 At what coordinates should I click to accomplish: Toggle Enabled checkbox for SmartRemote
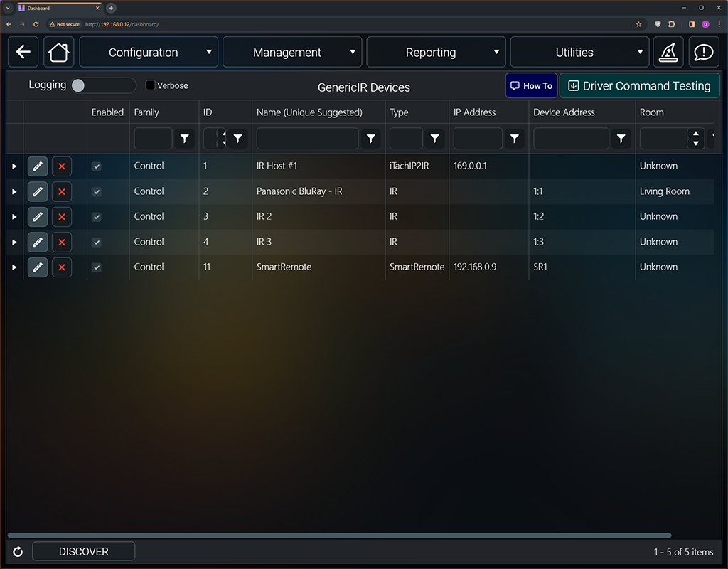tap(97, 267)
